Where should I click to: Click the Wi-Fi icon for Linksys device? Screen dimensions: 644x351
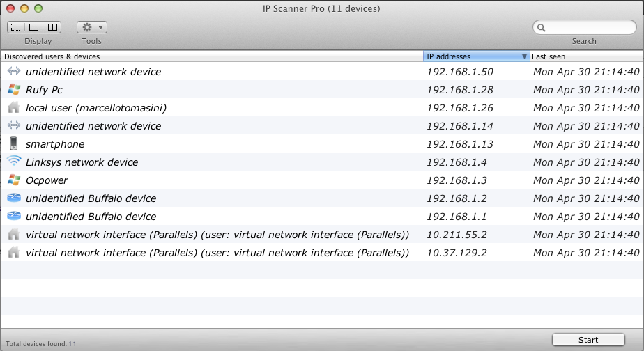(13, 162)
